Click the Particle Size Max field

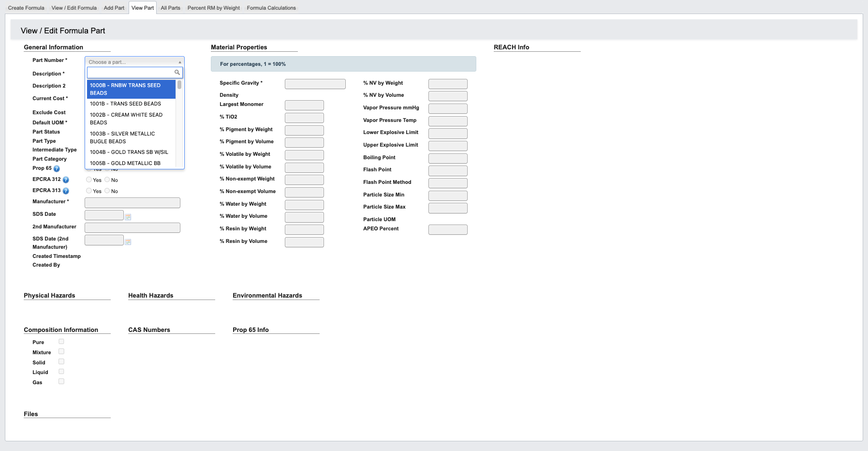click(x=448, y=208)
